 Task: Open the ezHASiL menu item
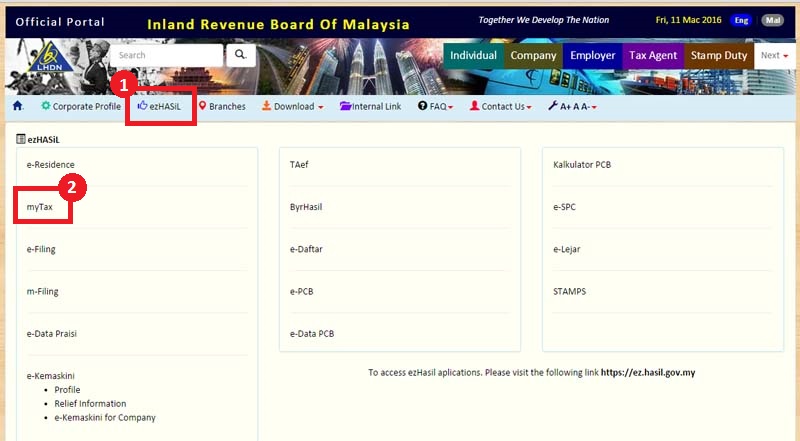point(165,106)
